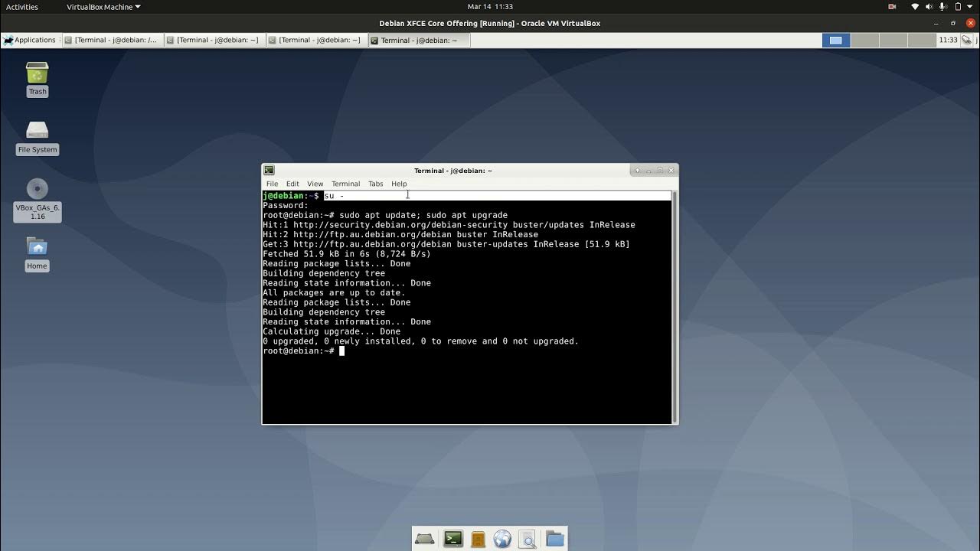Screen dimensions: 980x551
Task: Switch to third terminal taskbar button
Action: coord(317,40)
